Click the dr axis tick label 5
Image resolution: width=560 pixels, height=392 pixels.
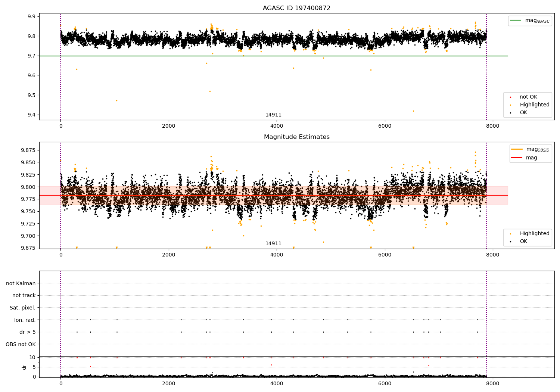(34, 367)
